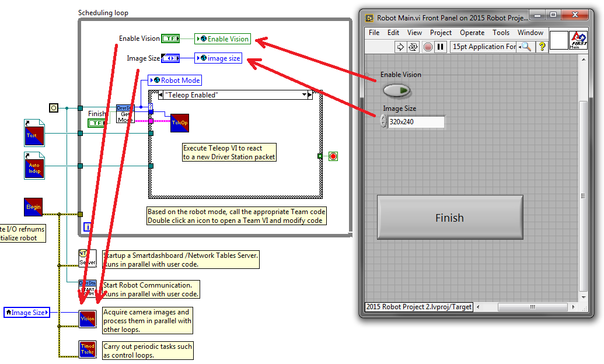This screenshot has width=604, height=364.
Task: Open the context help question mark
Action: coord(542,47)
